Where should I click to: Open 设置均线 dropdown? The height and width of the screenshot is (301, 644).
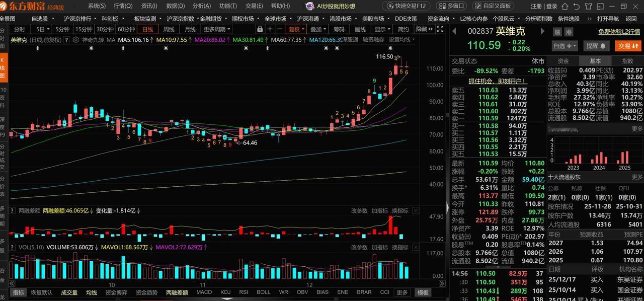(x=403, y=40)
